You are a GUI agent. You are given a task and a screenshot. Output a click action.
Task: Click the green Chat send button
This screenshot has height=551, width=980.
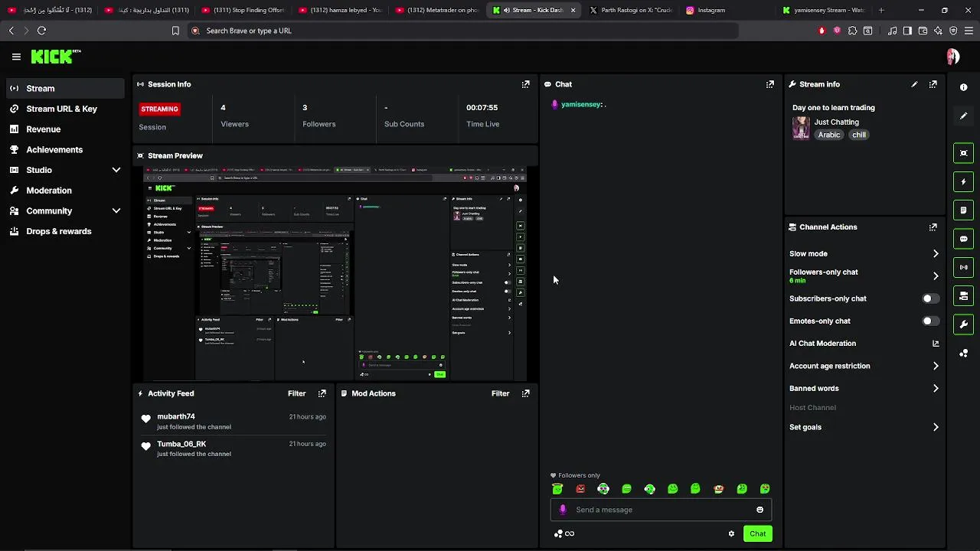click(757, 533)
